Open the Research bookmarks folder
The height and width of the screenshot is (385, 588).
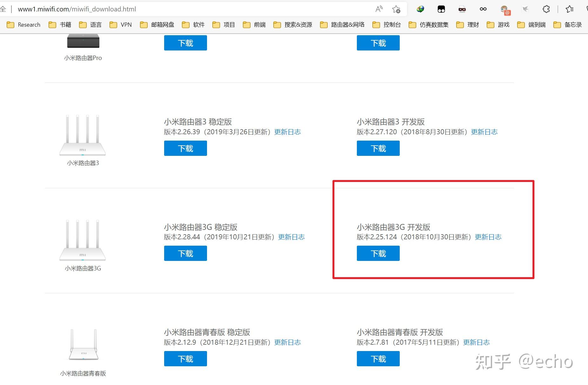point(23,25)
